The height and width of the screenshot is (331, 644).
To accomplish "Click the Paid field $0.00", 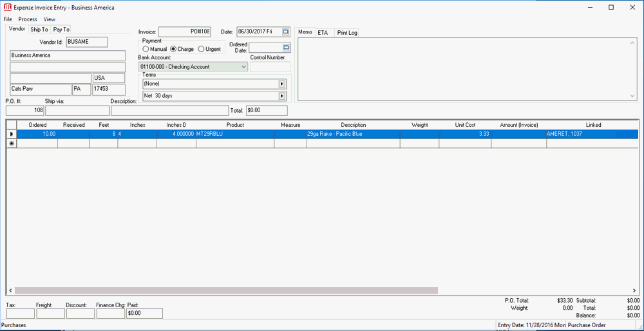I will pos(144,314).
